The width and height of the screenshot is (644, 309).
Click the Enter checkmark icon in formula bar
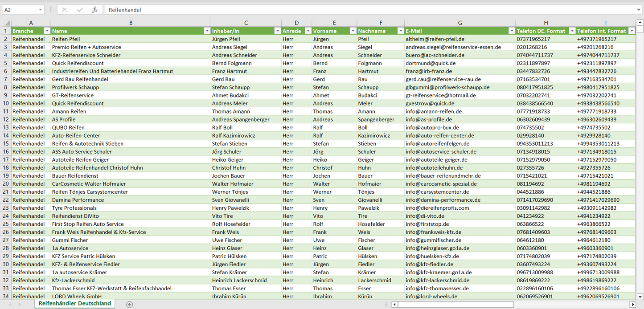(x=80, y=10)
